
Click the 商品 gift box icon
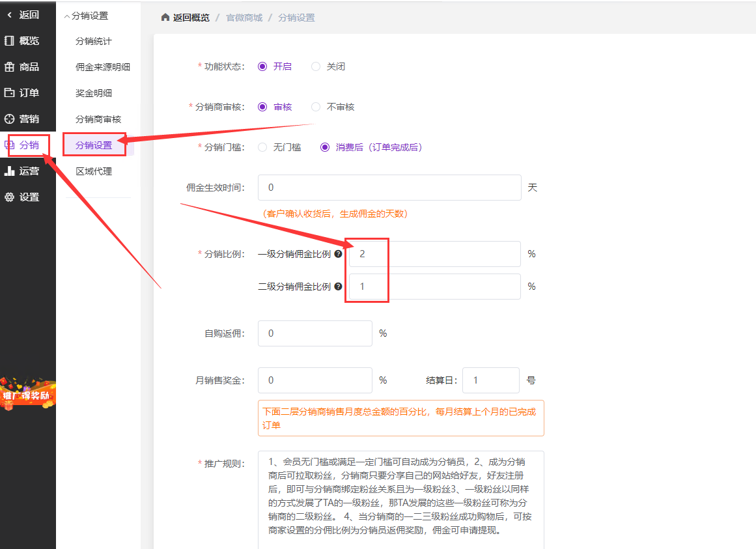(9, 66)
